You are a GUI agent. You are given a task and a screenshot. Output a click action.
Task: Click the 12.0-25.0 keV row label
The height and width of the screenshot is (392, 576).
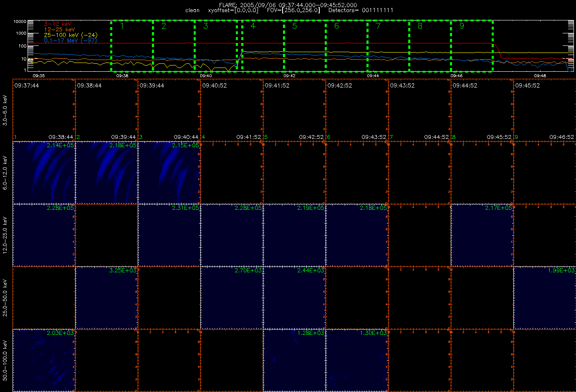(x=5, y=235)
